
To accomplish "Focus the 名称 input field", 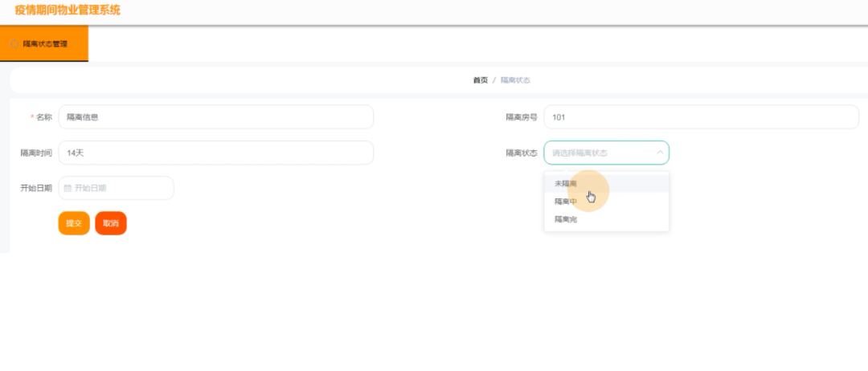I will pos(216,117).
